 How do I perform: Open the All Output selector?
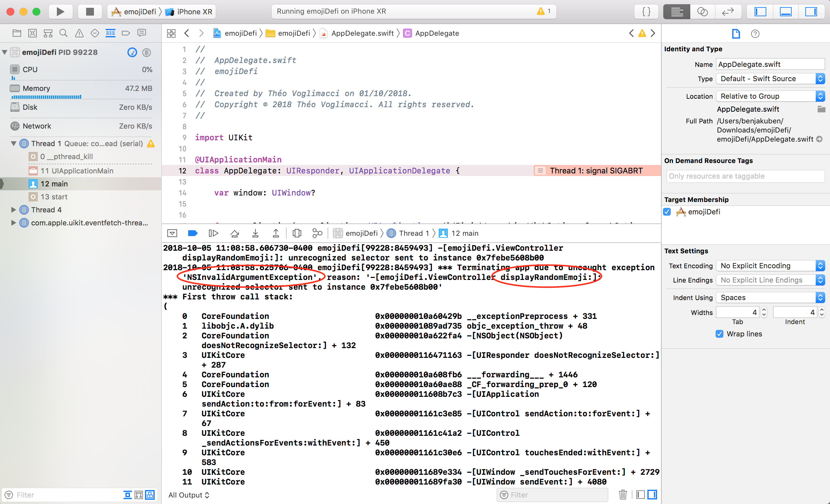click(189, 495)
